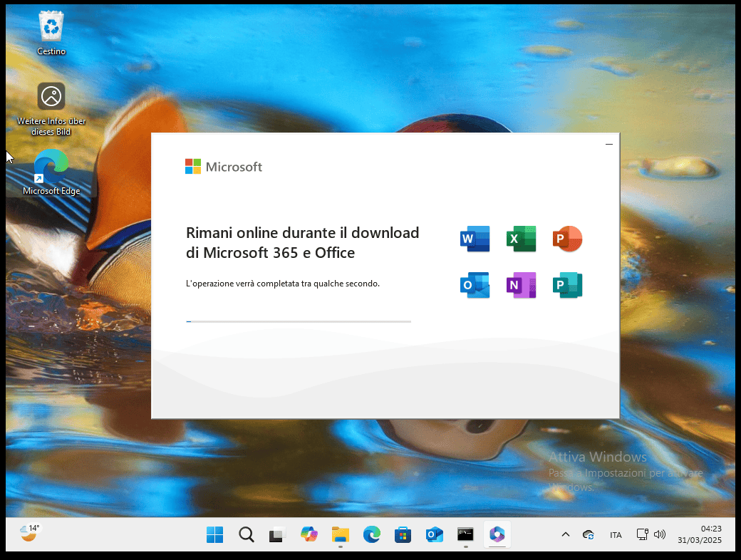Screen dimensions: 741x560
Task: Click the OneNote icon in the installer
Action: [521, 285]
